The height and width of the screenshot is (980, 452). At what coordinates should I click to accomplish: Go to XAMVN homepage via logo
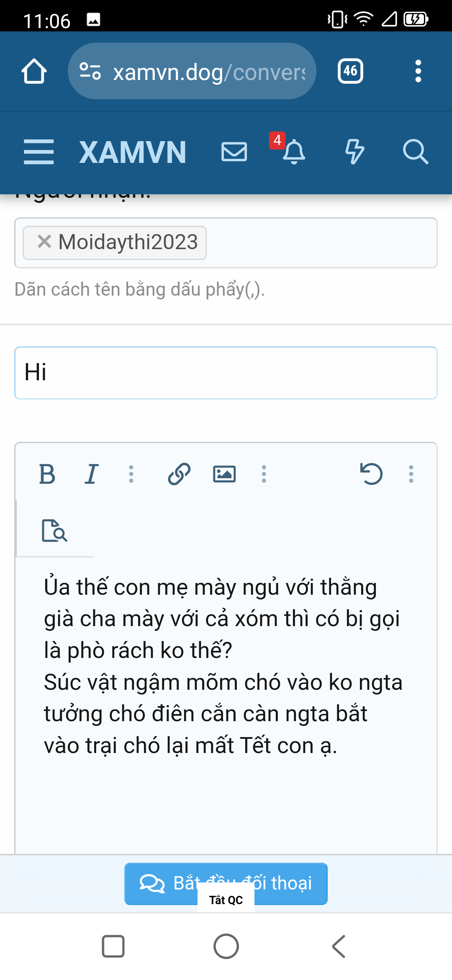pos(132,152)
